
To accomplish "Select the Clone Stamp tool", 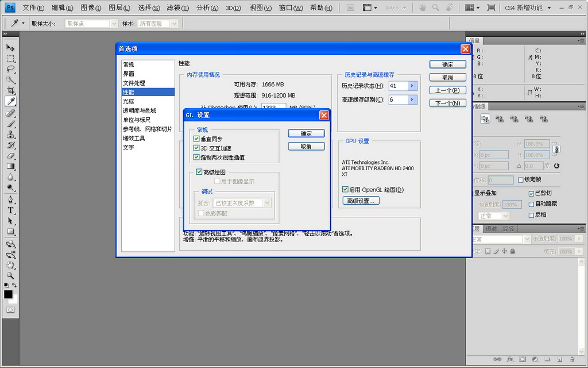I will (10, 135).
